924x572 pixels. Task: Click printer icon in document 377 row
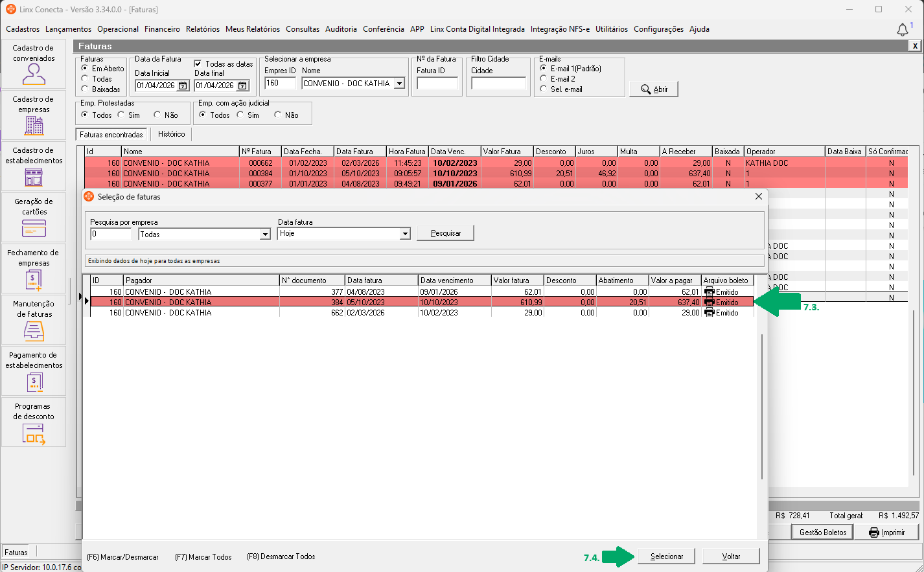pos(709,292)
